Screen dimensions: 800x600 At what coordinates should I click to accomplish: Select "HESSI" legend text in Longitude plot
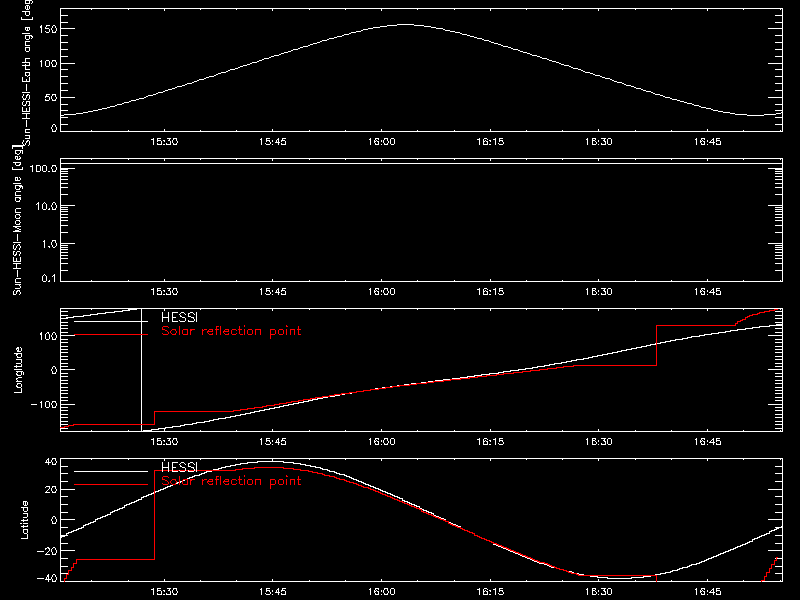179,317
